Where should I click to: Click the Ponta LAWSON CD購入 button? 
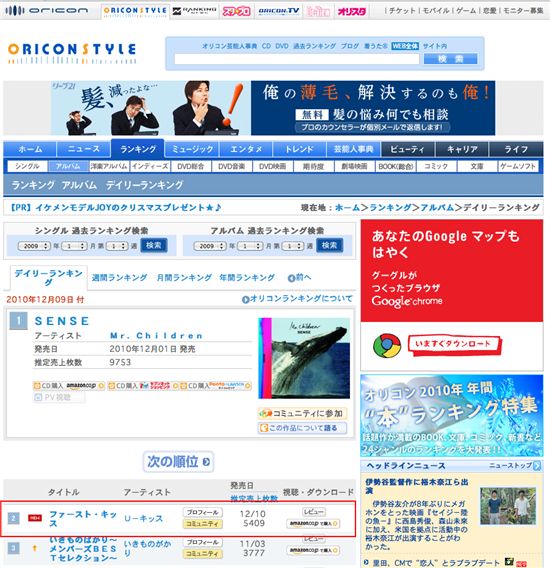coord(216,386)
